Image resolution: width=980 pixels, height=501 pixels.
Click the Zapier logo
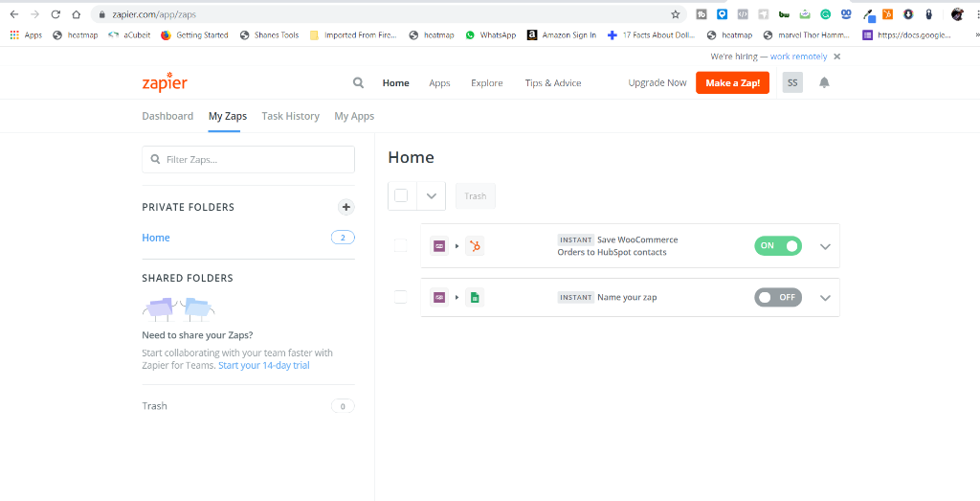(x=165, y=82)
